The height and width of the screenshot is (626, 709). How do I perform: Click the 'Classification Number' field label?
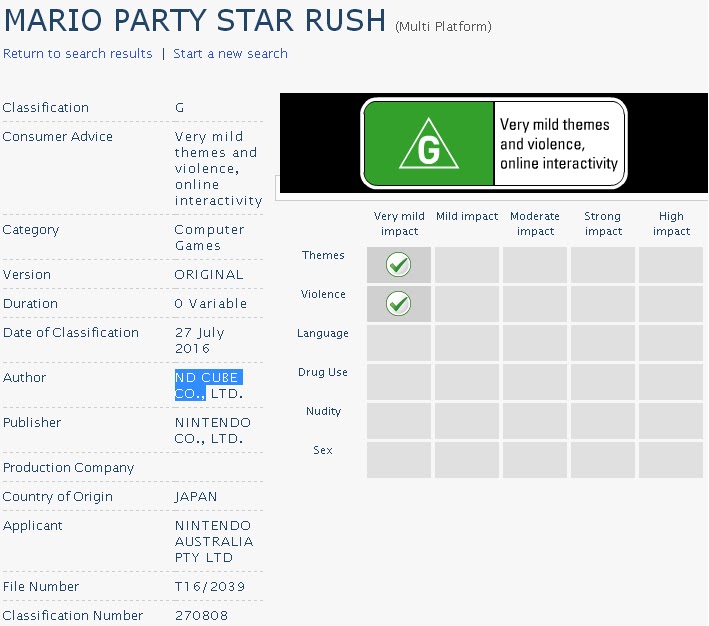tap(72, 616)
